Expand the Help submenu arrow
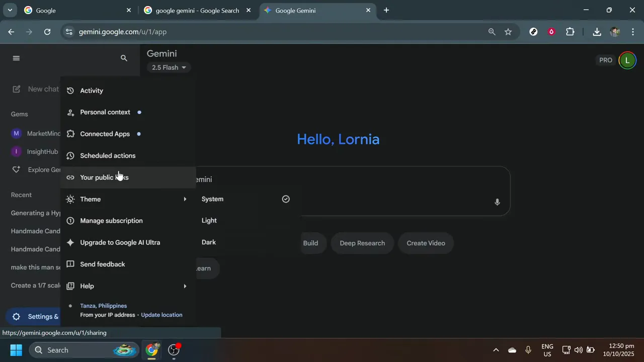The height and width of the screenshot is (362, 644). 185,286
